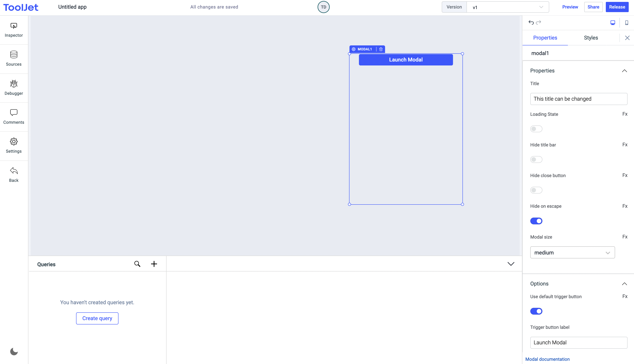
Task: Enable the Loading State toggle
Action: coord(536,129)
